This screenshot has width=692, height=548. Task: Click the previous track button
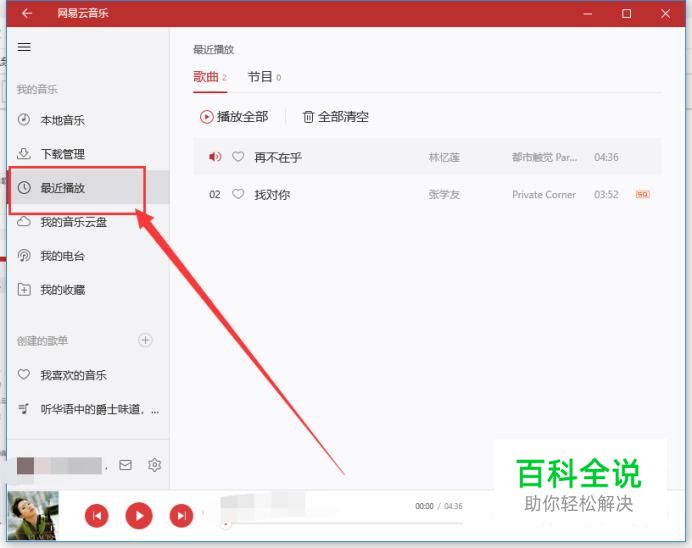pyautogui.click(x=97, y=515)
